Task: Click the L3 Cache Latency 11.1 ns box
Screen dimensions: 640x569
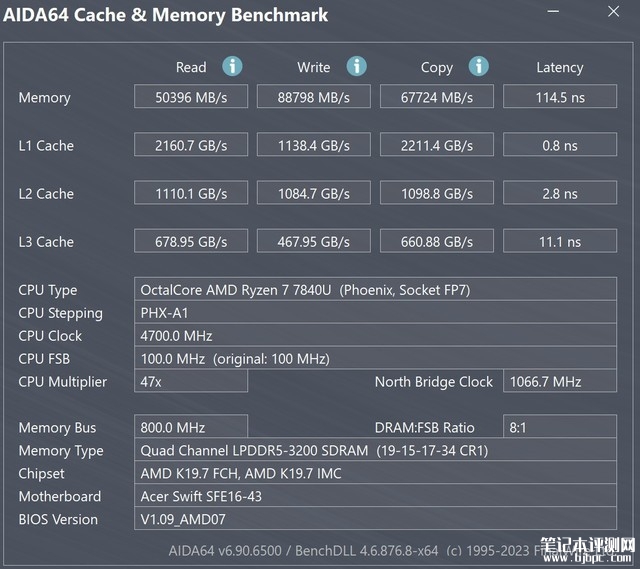Action: 560,241
